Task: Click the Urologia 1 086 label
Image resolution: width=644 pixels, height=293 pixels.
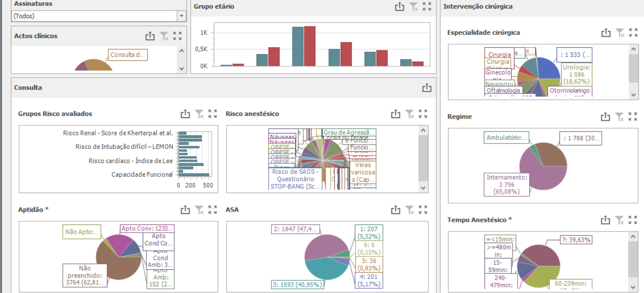Action: click(x=576, y=74)
